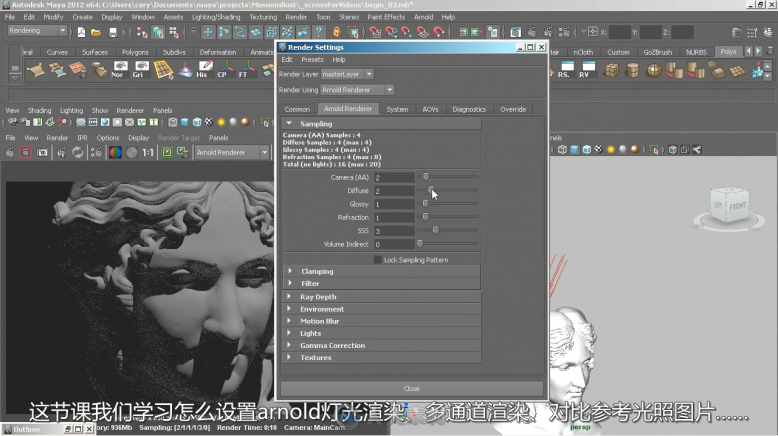Click the RS. shelf icon

point(566,69)
